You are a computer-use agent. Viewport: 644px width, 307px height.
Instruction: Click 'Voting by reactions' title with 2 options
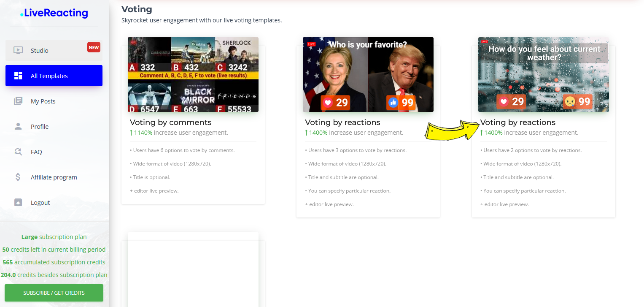[518, 122]
